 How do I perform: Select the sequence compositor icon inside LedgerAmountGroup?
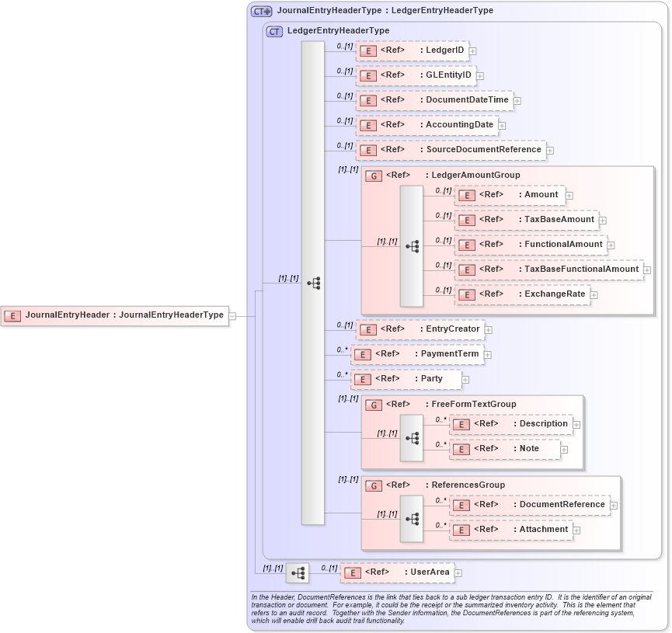pos(413,245)
